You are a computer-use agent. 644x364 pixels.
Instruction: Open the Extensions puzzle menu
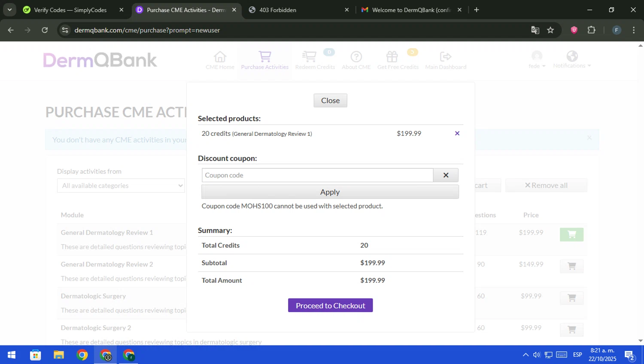[x=592, y=30]
